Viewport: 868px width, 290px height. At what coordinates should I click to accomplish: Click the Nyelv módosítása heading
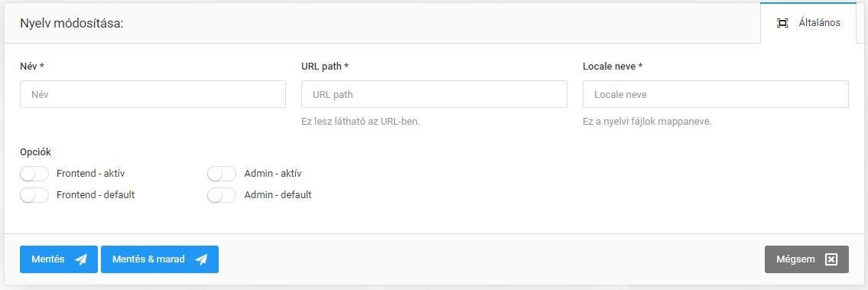coord(71,24)
